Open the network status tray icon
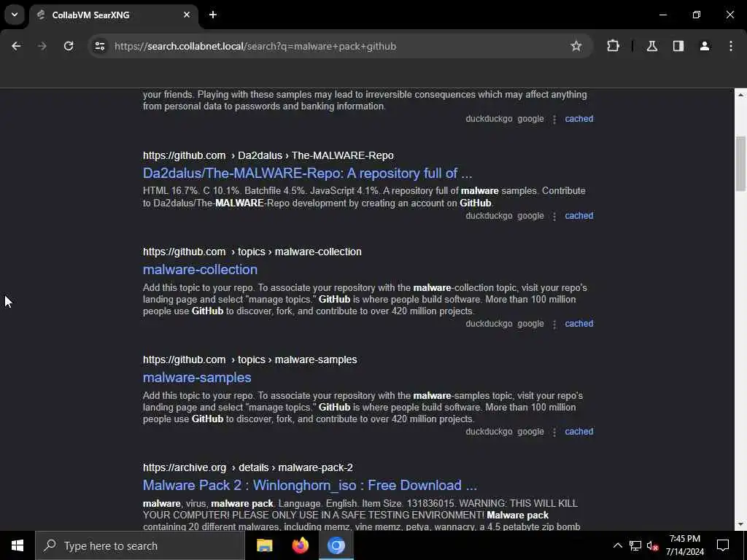This screenshot has height=560, width=747. coord(635,545)
